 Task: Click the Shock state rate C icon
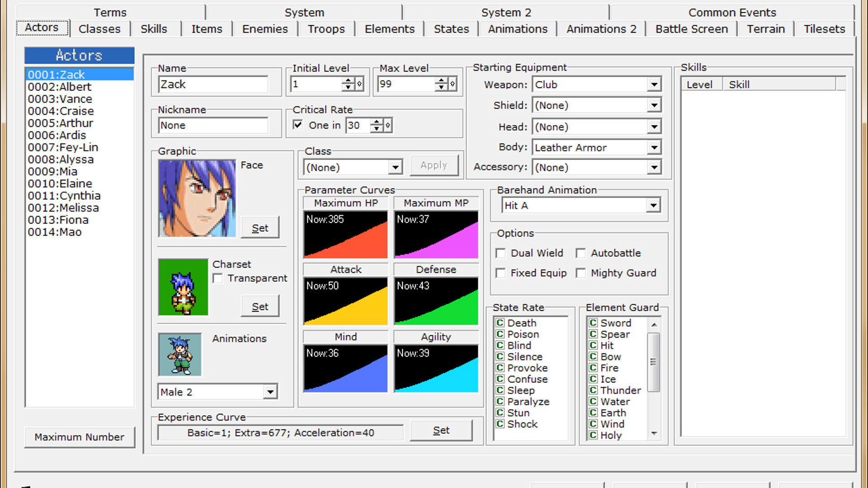pyautogui.click(x=500, y=424)
